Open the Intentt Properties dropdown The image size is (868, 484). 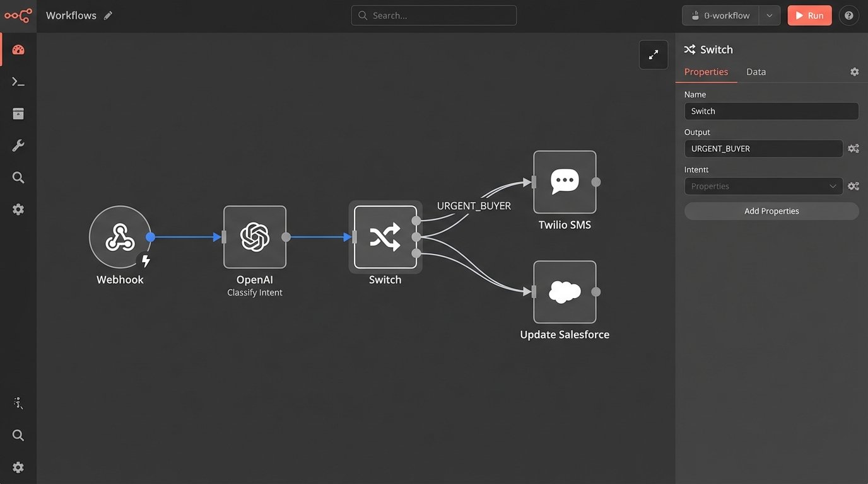click(x=763, y=186)
